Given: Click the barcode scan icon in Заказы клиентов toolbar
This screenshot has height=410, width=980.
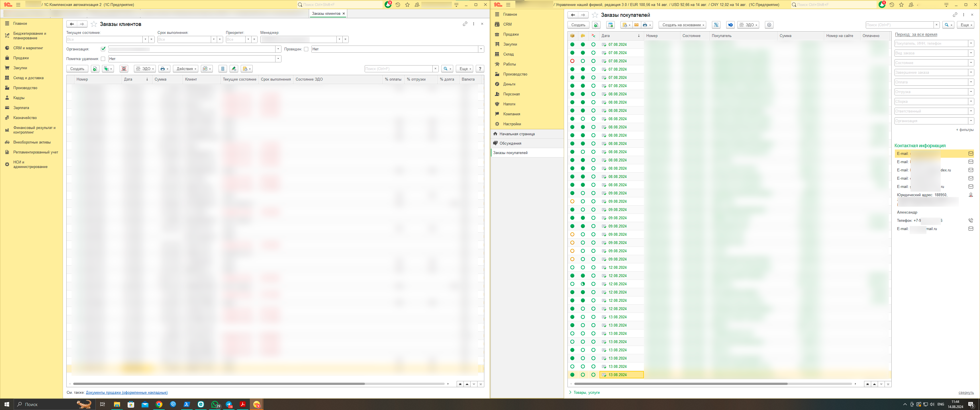Looking at the screenshot, I should (124, 69).
